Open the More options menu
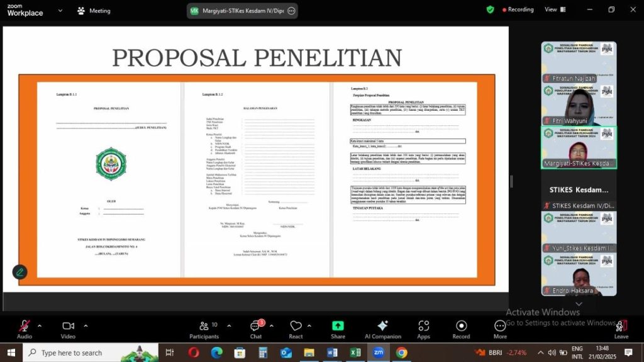The height and width of the screenshot is (362, 644). [500, 329]
